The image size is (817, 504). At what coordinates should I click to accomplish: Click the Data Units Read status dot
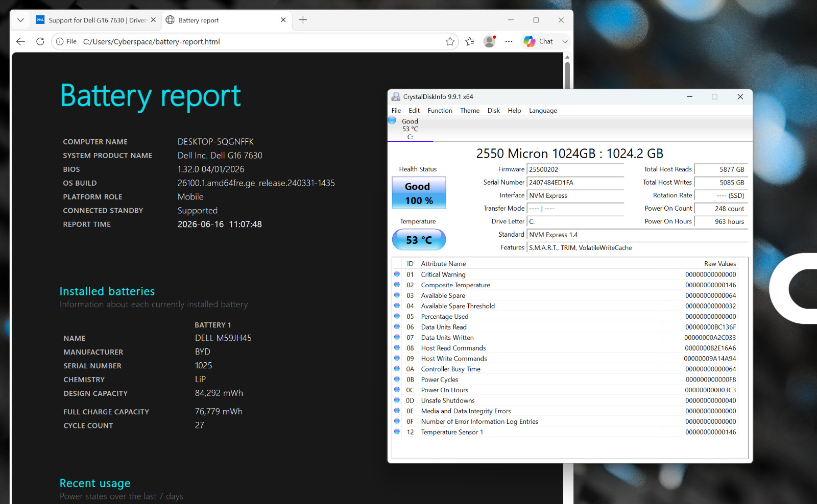[397, 327]
